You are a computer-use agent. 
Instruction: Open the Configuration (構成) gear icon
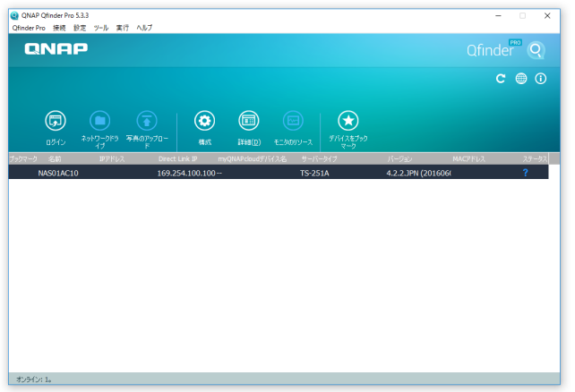[204, 121]
